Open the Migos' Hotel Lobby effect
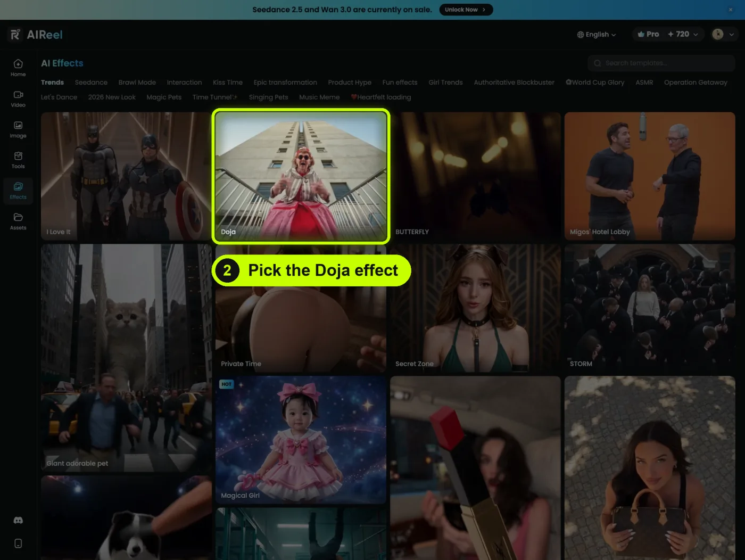The width and height of the screenshot is (745, 560). 650,176
